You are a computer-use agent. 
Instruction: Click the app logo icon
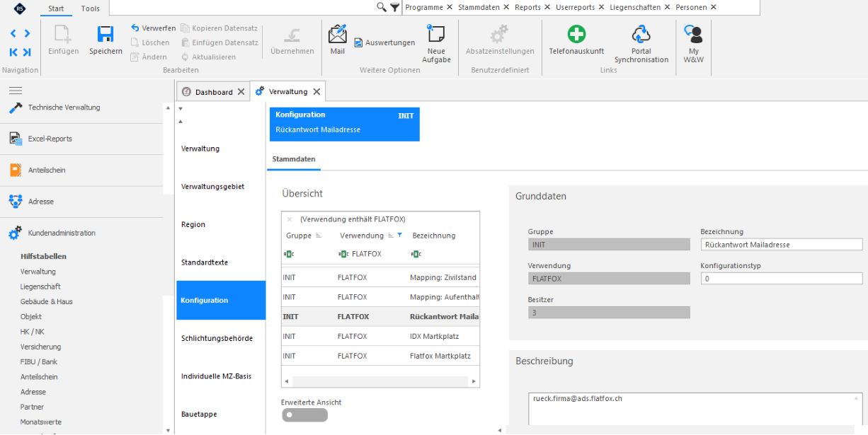19,8
